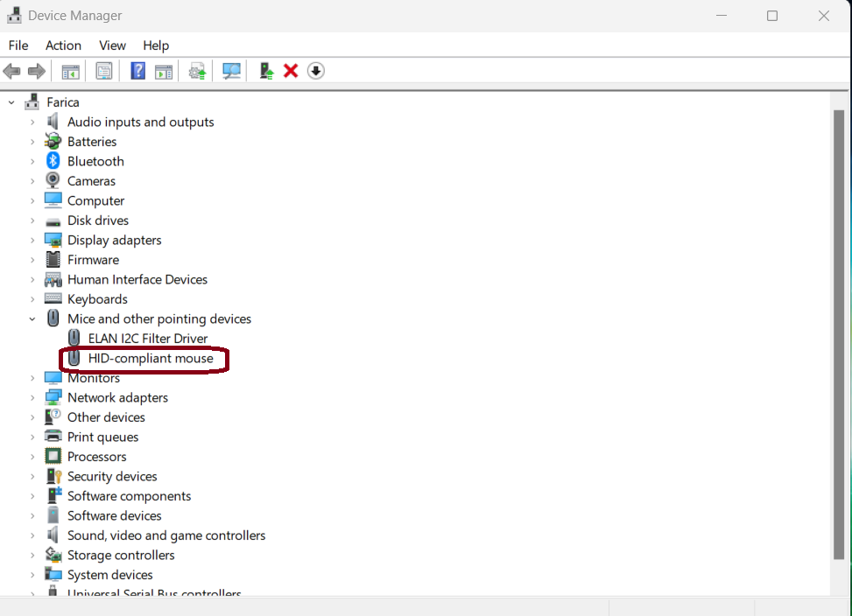Viewport: 852px width, 616px height.
Task: Click the Bluetooth category icon
Action: tap(53, 161)
